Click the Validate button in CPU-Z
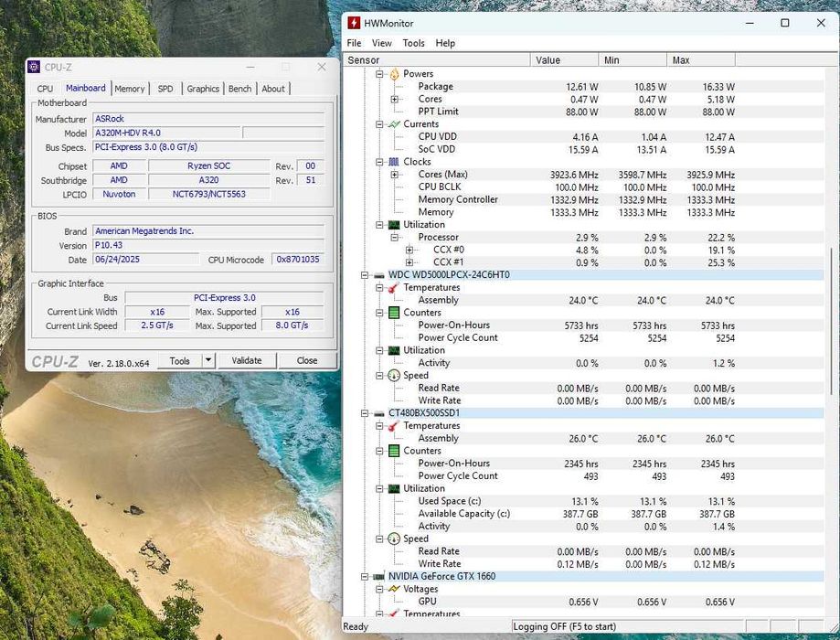Image resolution: width=840 pixels, height=640 pixels. (x=247, y=361)
